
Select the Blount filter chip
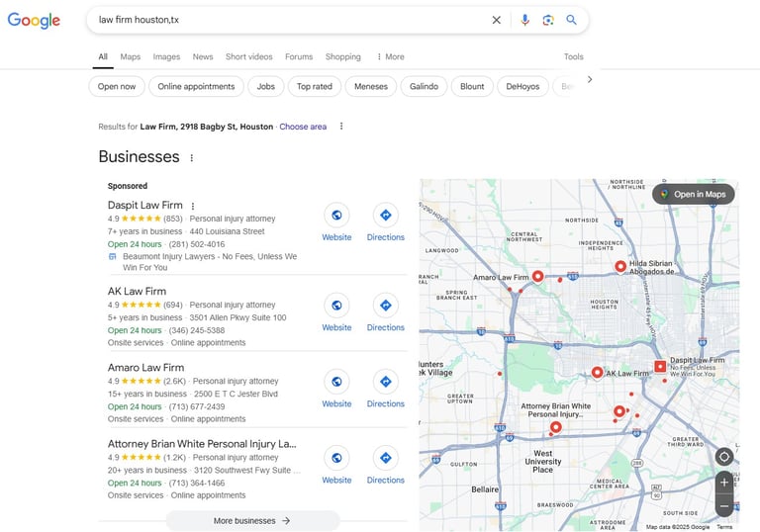(x=472, y=86)
